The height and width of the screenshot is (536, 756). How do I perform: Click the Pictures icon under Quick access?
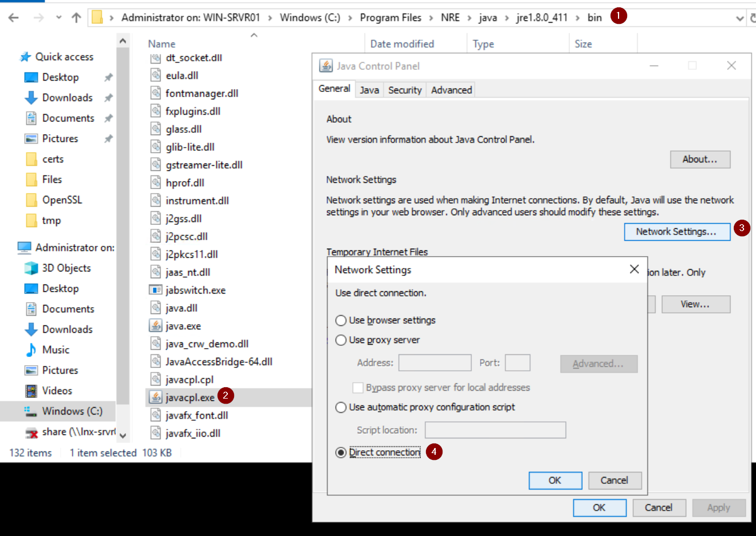[31, 139]
